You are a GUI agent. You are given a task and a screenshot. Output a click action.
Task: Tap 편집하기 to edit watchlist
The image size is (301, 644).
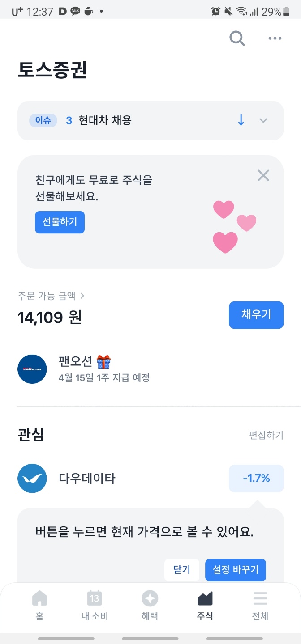pos(266,435)
